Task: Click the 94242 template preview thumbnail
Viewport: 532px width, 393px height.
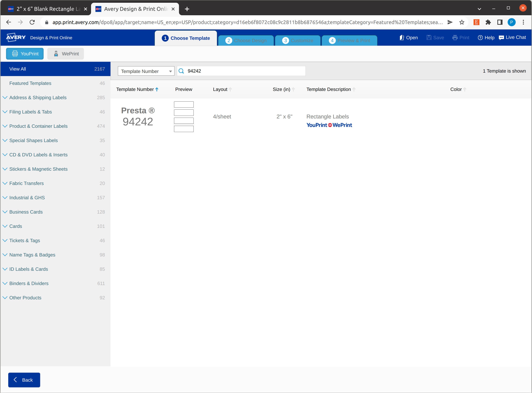Action: (x=184, y=117)
